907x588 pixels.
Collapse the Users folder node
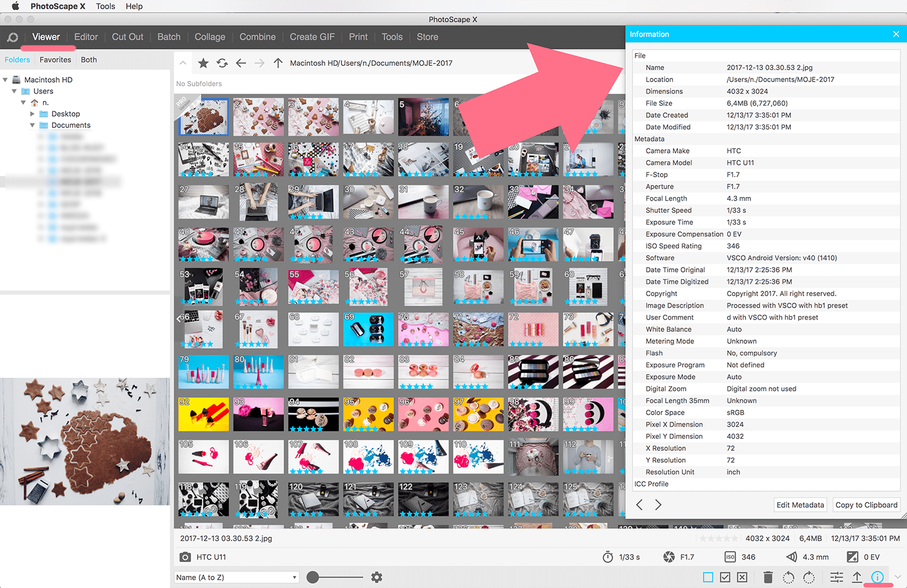[x=15, y=91]
